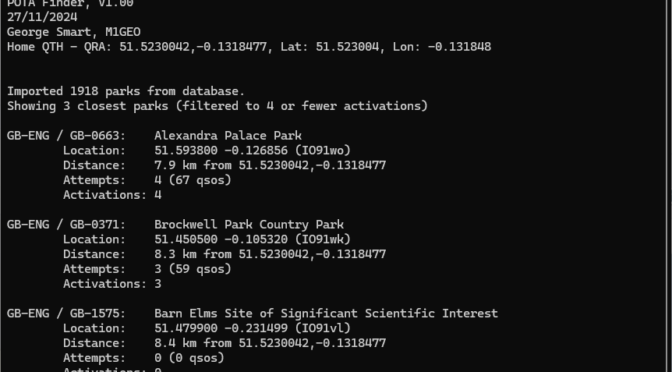Click the Barn Elms Site name line
This screenshot has width=672, height=372.
tap(326, 313)
